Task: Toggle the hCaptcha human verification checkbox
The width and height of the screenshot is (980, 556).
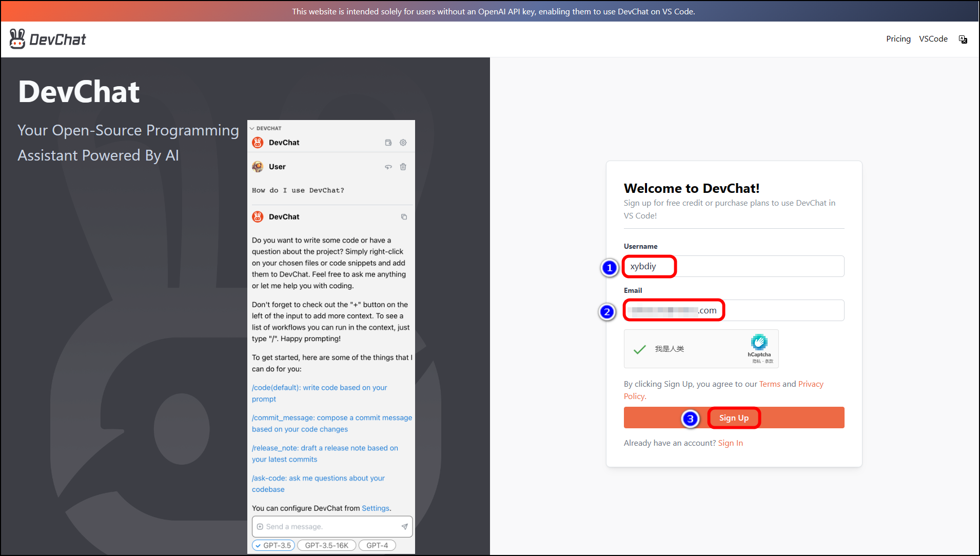Action: pyautogui.click(x=639, y=349)
